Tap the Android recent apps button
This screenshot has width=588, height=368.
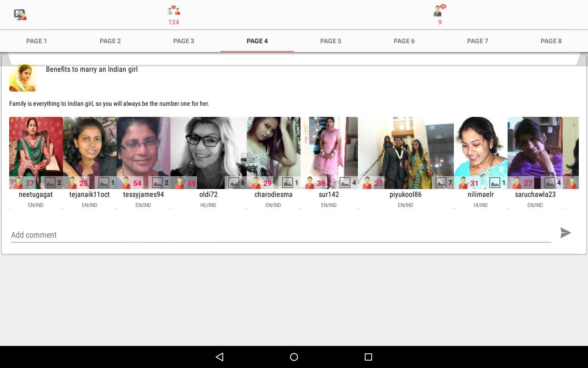(x=368, y=356)
